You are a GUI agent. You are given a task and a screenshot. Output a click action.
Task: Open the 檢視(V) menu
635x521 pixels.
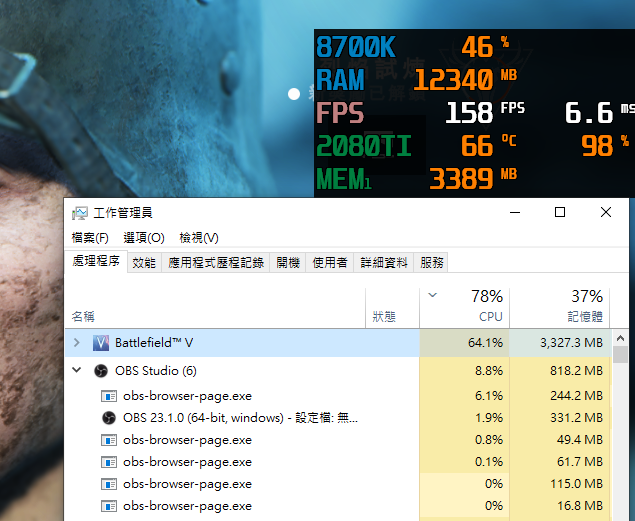tap(199, 238)
